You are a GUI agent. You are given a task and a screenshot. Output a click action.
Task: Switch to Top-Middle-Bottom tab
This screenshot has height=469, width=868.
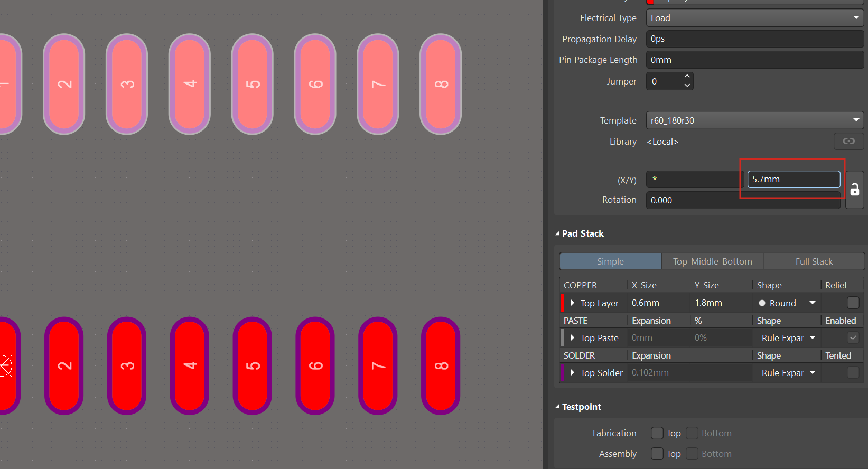point(712,261)
